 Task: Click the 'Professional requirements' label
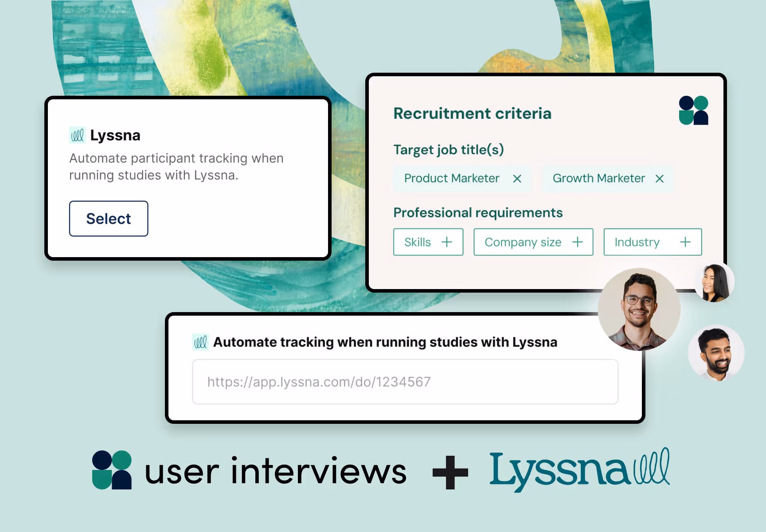[478, 213]
